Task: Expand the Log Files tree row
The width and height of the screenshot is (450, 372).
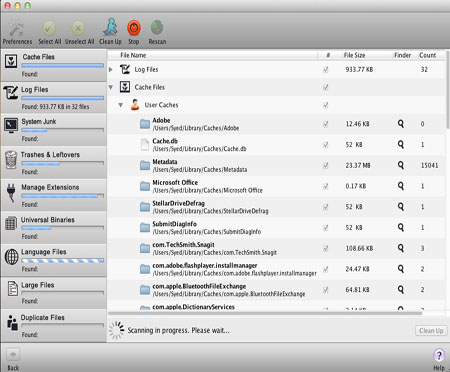Action: 111,69
